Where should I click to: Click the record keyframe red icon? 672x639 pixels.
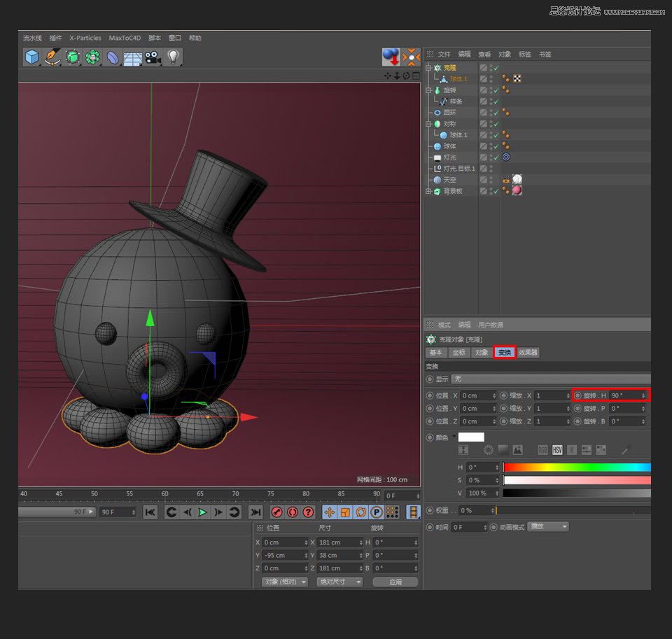pyautogui.click(x=276, y=512)
